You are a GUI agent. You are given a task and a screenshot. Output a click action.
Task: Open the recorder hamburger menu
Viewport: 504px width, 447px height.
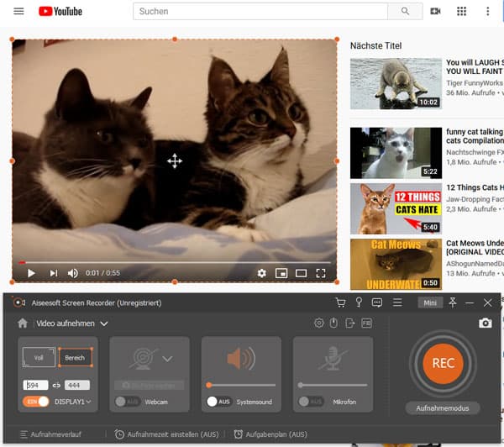[397, 302]
